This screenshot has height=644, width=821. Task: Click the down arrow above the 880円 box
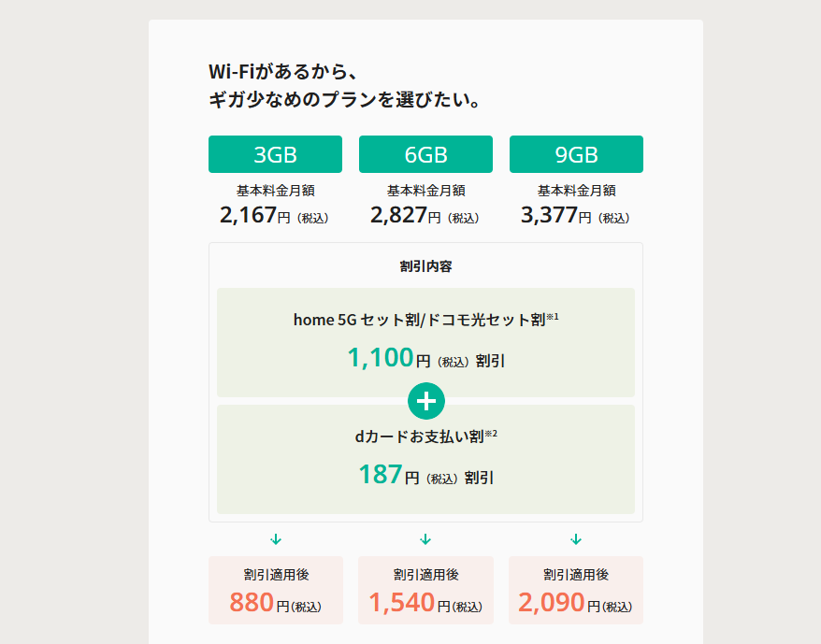point(276,539)
